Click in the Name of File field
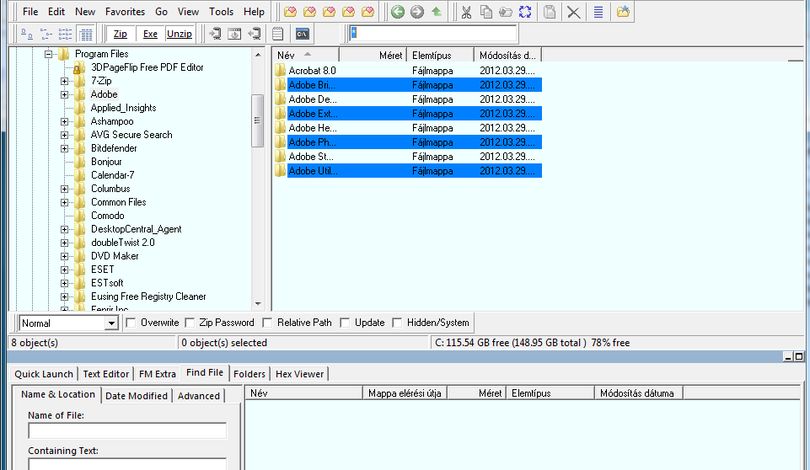 [x=127, y=430]
